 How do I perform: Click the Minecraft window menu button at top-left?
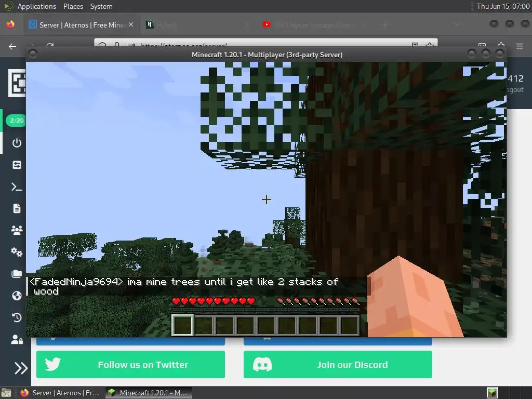(33, 54)
